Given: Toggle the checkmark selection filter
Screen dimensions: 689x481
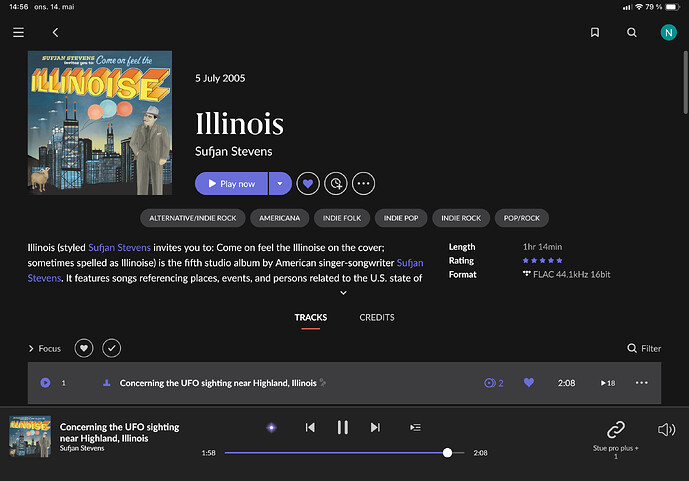Looking at the screenshot, I should 112,348.
